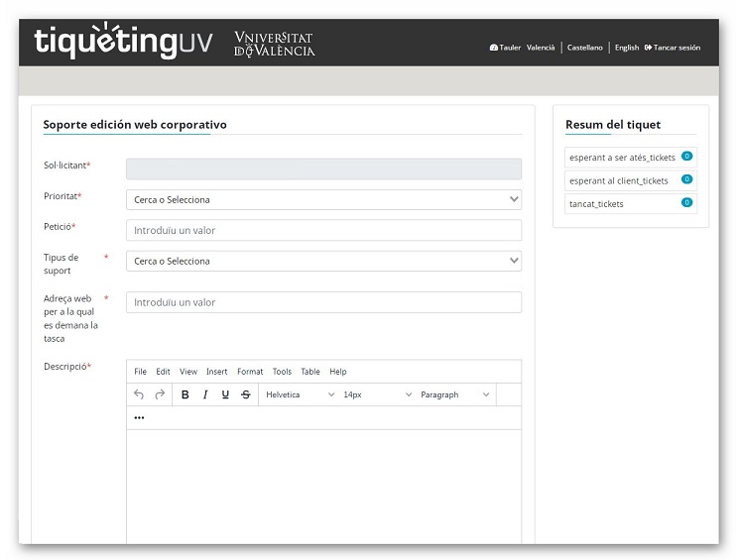Open the Edit menu of the editor
This screenshot has height=560, width=738.
[163, 372]
